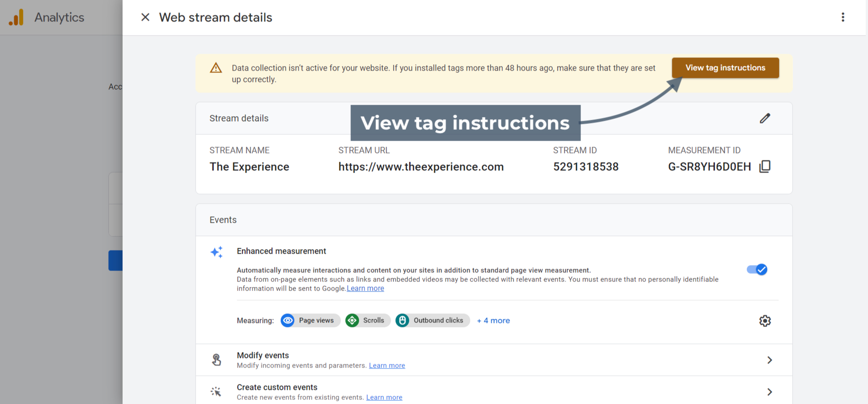Click the Create custom events cursor icon
This screenshot has height=404, width=868.
pos(216,392)
